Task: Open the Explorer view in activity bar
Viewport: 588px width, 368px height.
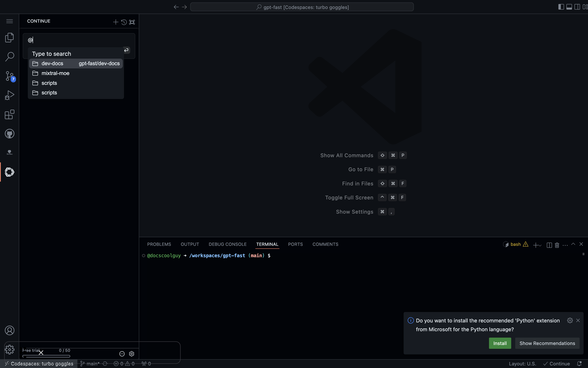Action: [x=9, y=37]
